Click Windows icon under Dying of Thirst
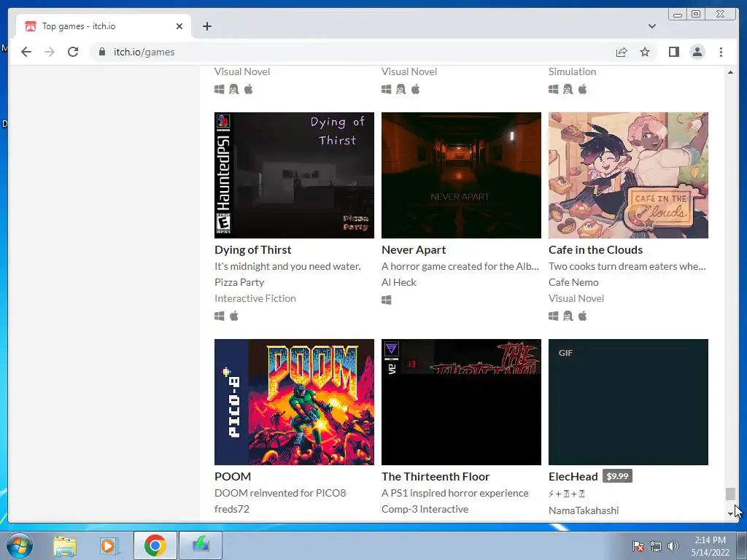This screenshot has width=747, height=560. coord(219,316)
